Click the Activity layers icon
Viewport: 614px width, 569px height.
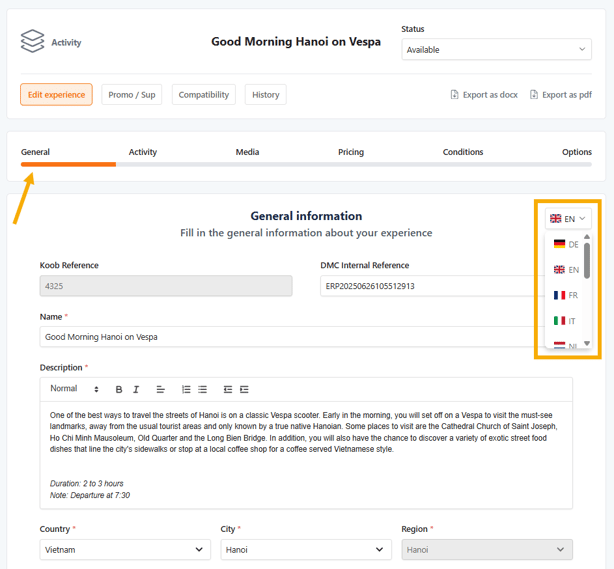tap(33, 42)
